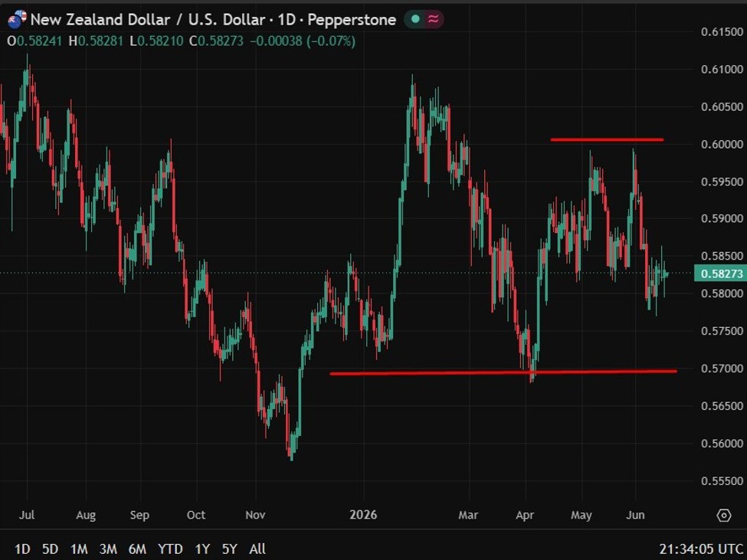This screenshot has height=560, width=747.
Task: Select the 1D time range
Action: (x=22, y=549)
